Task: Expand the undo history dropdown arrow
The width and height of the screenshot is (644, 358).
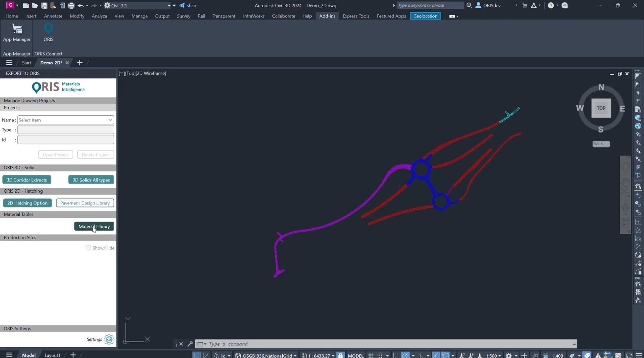Action: [87, 5]
